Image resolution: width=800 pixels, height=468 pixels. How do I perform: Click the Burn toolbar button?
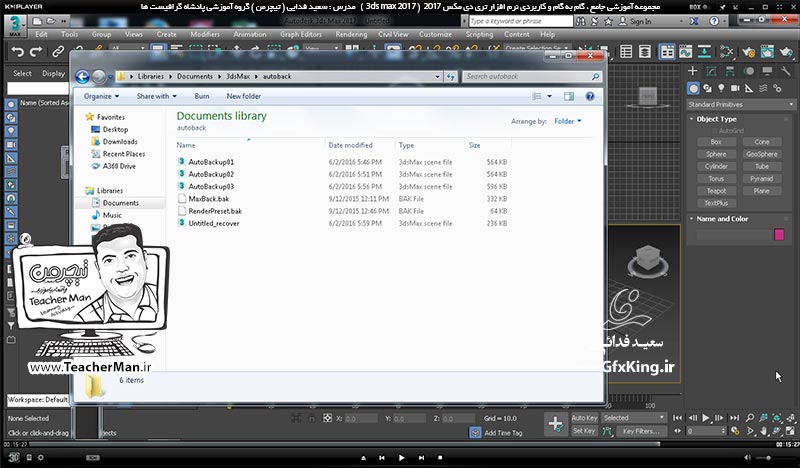pyautogui.click(x=202, y=96)
